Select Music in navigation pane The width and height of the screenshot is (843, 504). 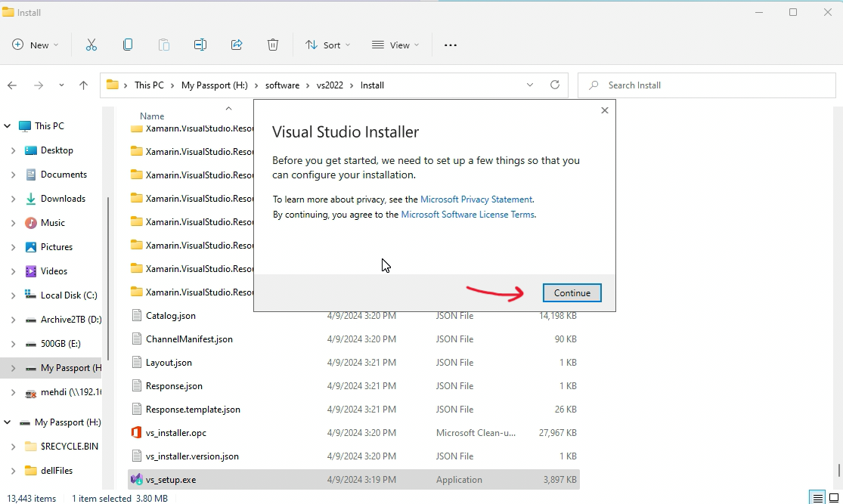click(53, 223)
